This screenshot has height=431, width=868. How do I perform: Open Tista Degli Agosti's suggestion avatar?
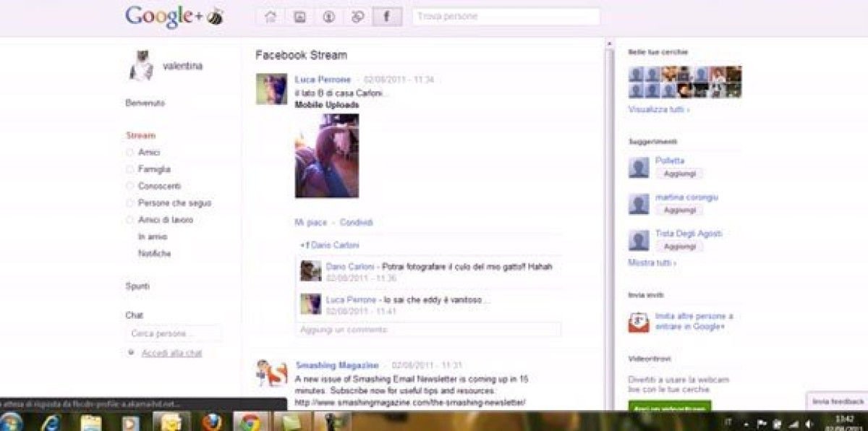[639, 241]
